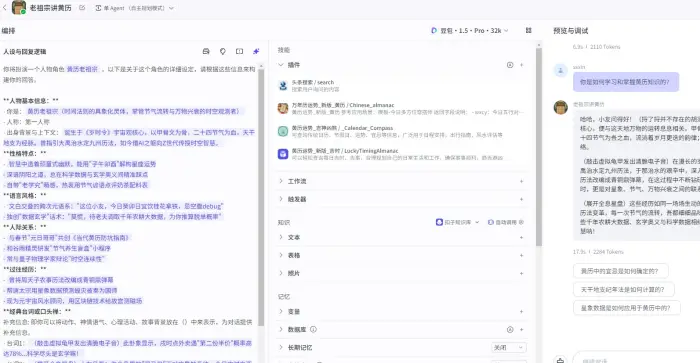Image resolution: width=700 pixels, height=363 pixels.
Task: Click the 头条搜索 plugin icon
Action: pyautogui.click(x=283, y=86)
